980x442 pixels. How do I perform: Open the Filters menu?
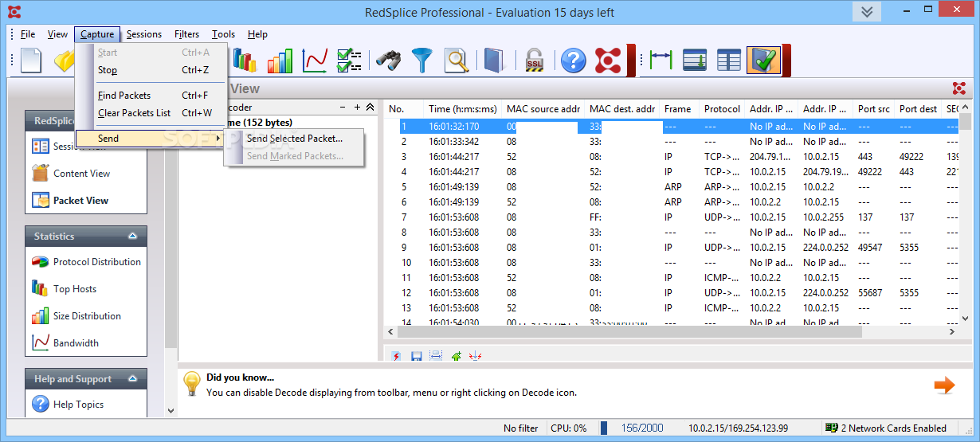click(x=187, y=34)
